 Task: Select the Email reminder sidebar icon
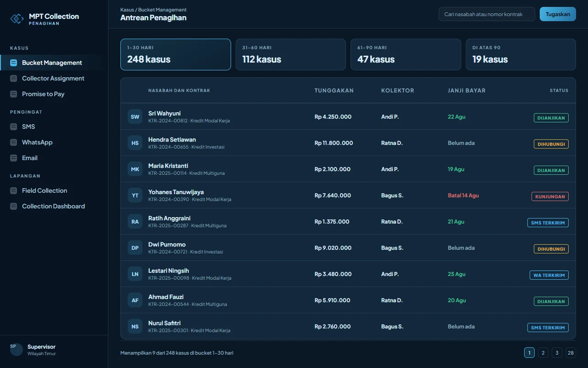(x=13, y=158)
